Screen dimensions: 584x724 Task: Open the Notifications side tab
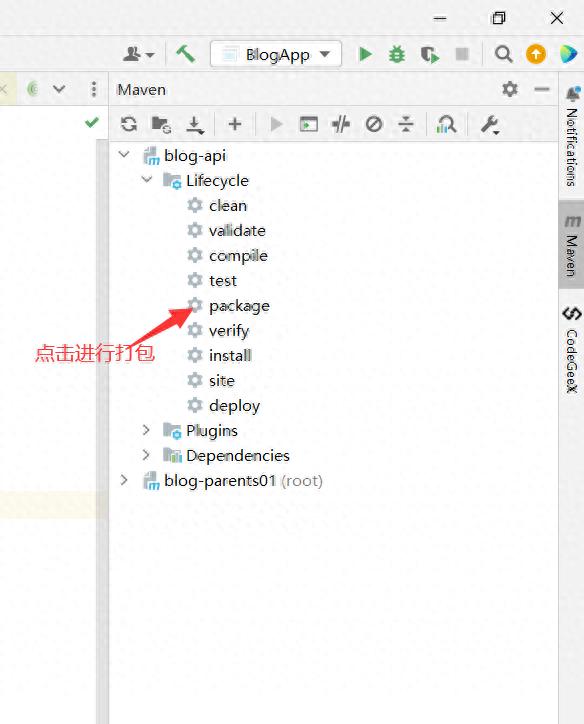tap(572, 136)
